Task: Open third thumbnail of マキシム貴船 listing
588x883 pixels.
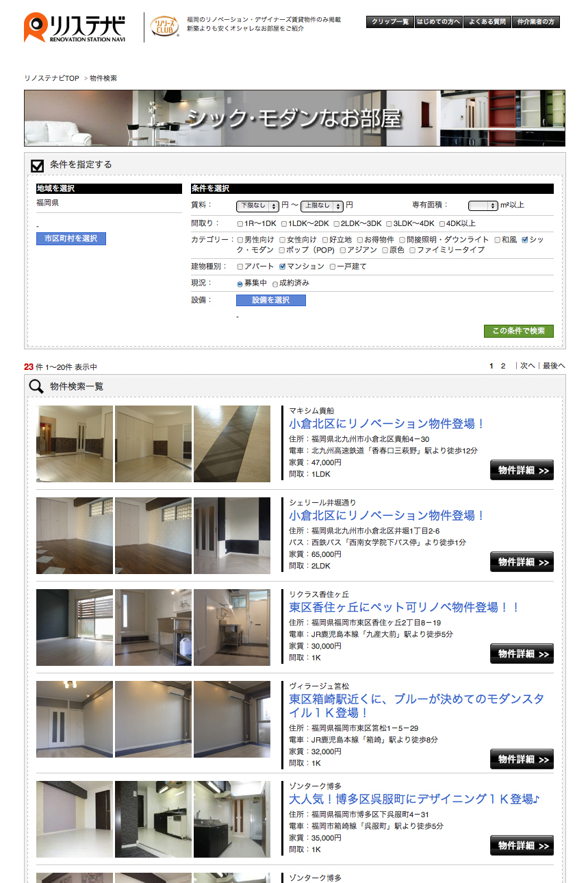Action: [x=232, y=444]
